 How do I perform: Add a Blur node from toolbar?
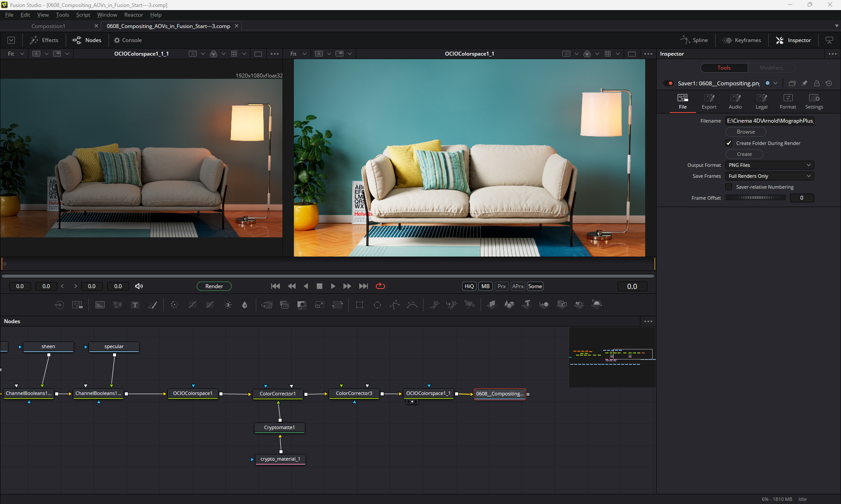tap(174, 305)
